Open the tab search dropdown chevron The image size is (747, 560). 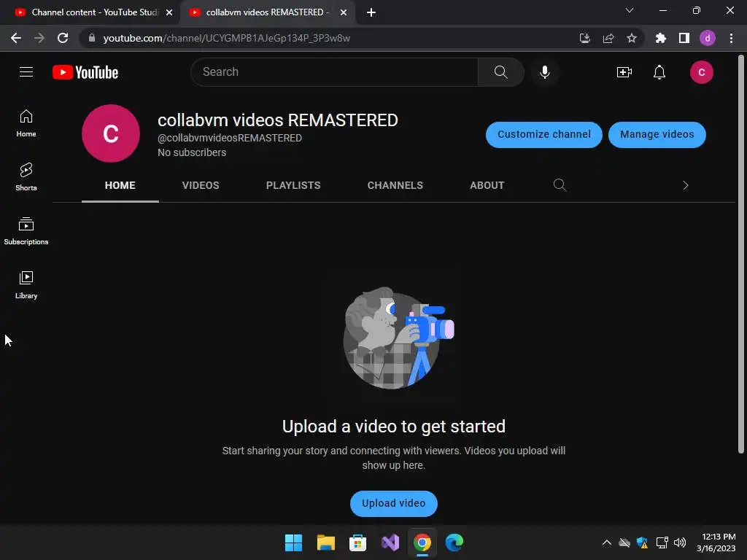[x=630, y=10]
